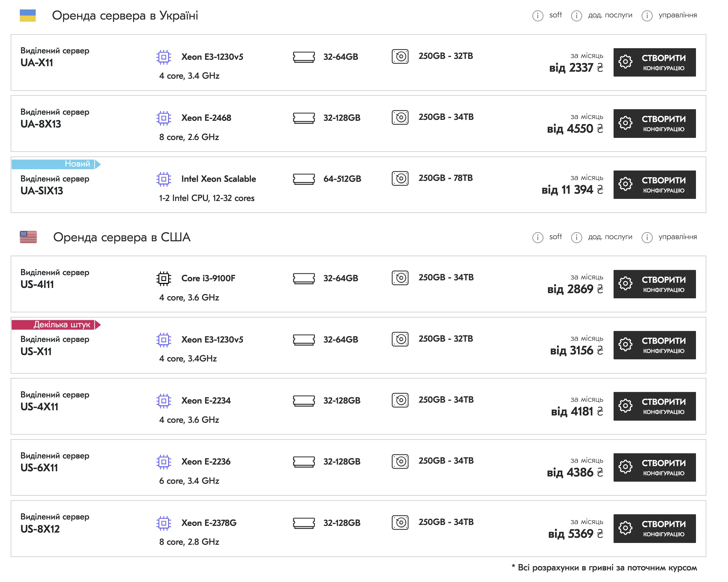Viewport: 728px width, 582px height.
Task: Select price від 4181 ₴
Action: click(577, 412)
